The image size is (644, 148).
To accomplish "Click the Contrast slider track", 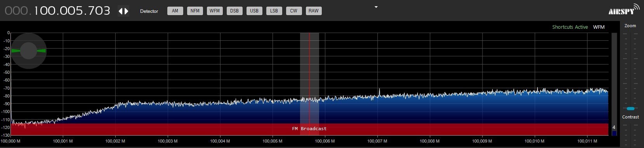I will pyautogui.click(x=630, y=134).
